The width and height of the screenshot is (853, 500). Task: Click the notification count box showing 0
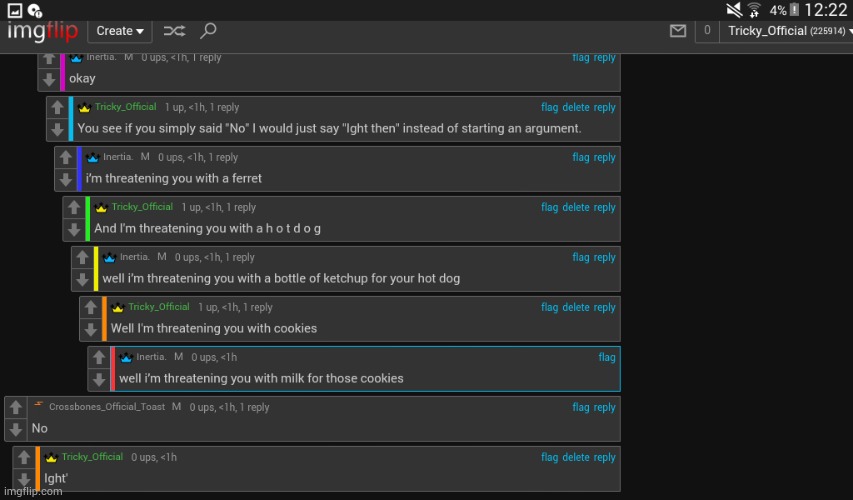pos(707,31)
